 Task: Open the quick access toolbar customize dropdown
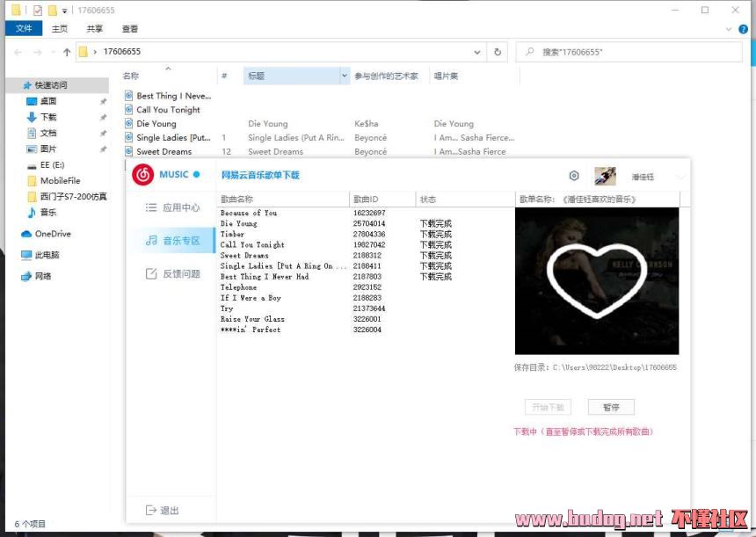coord(64,11)
